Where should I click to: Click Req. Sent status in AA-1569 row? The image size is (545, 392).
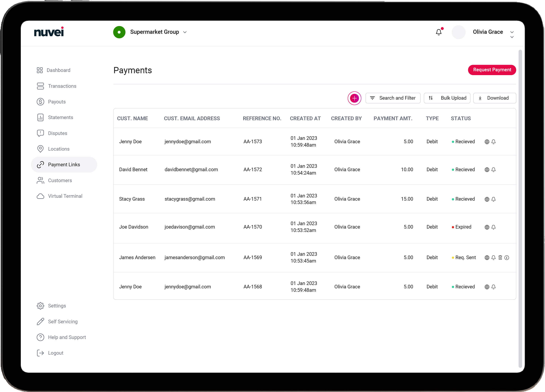[x=463, y=258]
